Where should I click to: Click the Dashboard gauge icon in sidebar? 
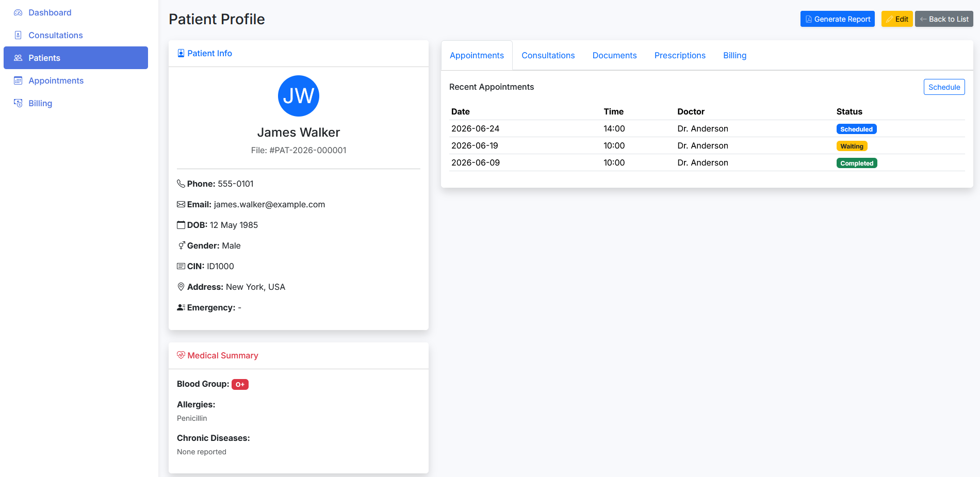[18, 12]
